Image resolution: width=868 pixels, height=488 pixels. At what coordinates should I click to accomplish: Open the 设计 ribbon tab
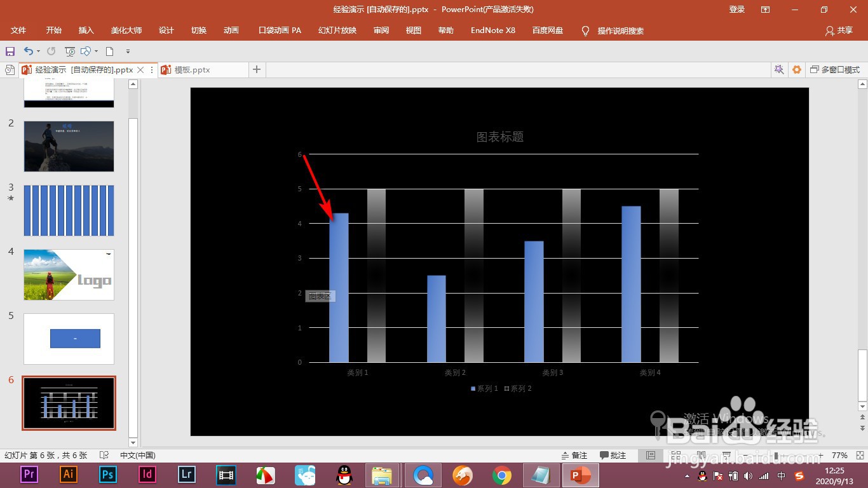pos(166,30)
